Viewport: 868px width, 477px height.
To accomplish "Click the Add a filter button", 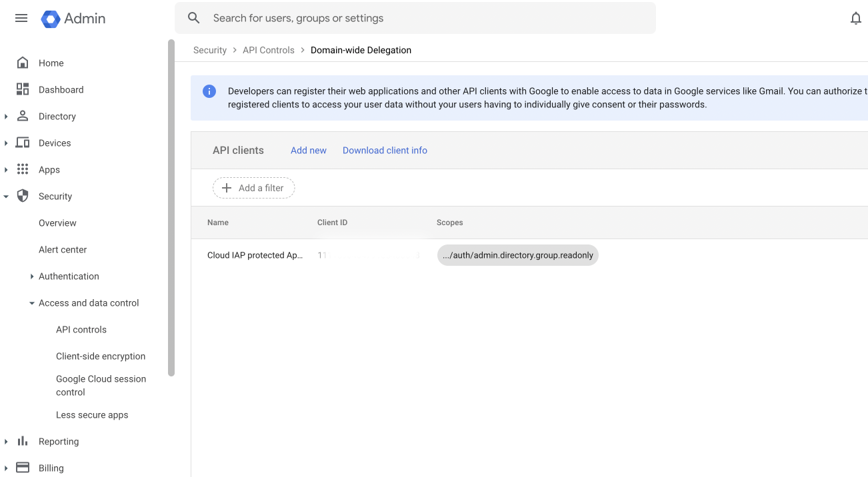I will click(x=253, y=188).
